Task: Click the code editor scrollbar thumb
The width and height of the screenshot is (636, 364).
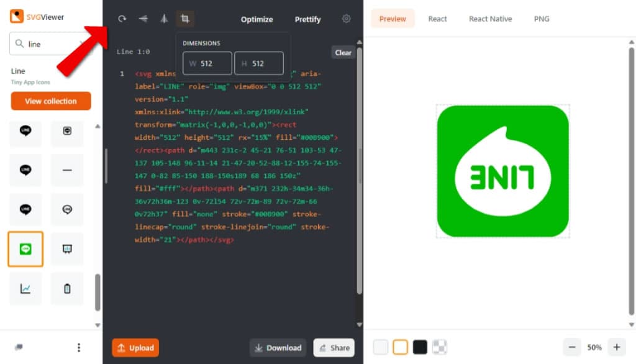Action: (x=360, y=170)
